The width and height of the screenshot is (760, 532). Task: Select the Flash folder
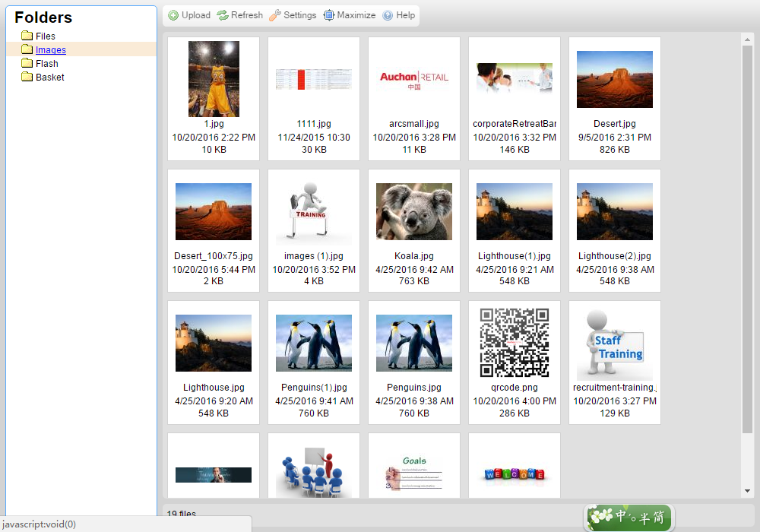point(46,64)
